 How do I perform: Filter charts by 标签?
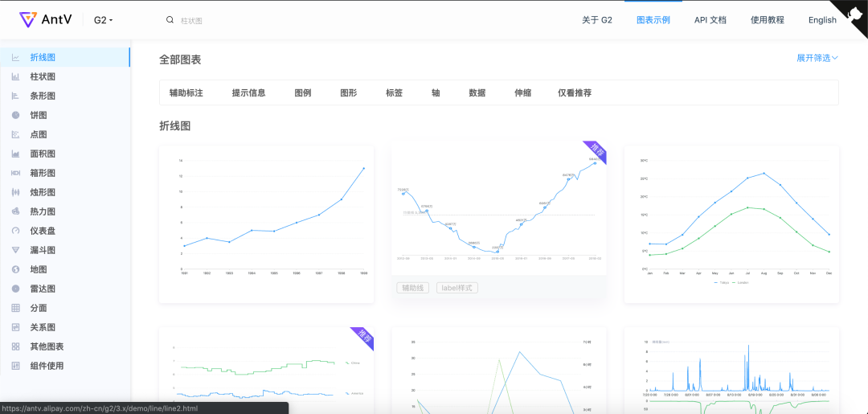coord(394,93)
